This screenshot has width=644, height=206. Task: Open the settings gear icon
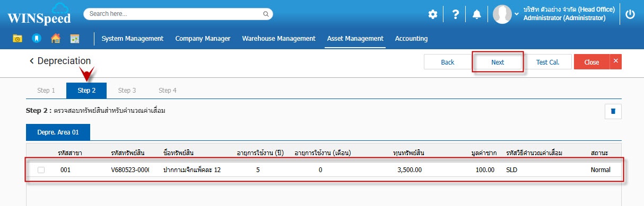433,14
